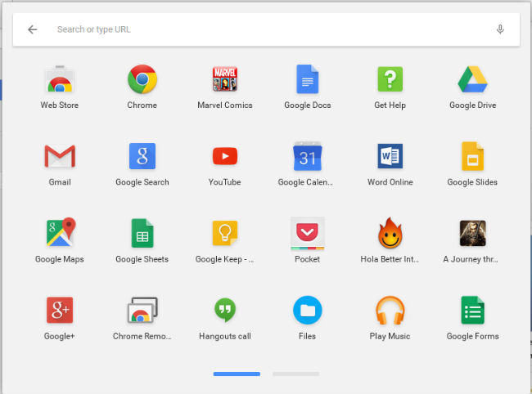Image resolution: width=532 pixels, height=394 pixels.
Task: Activate voice search microphone
Action: 500,29
